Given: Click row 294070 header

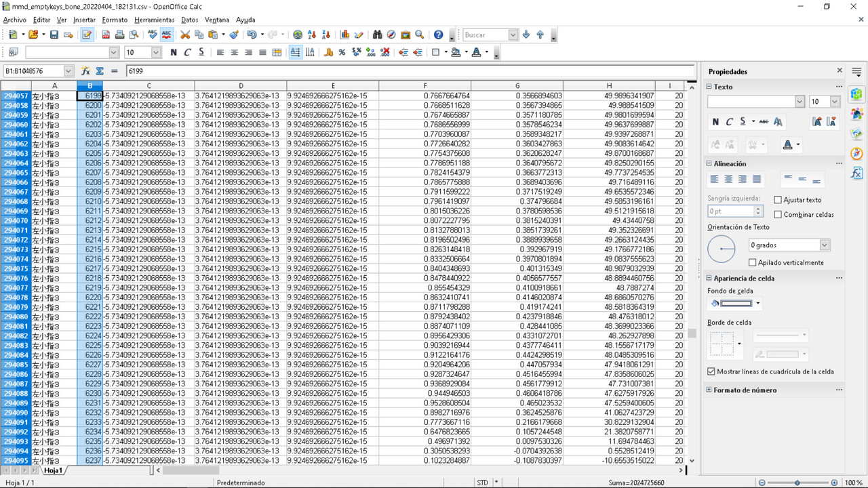Looking at the screenshot, I should (16, 220).
